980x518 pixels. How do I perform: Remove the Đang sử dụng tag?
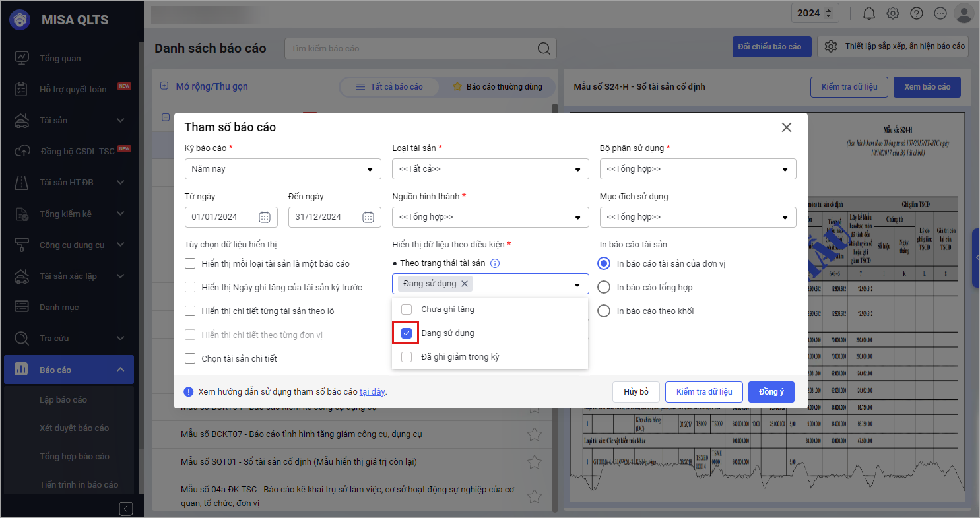point(465,284)
